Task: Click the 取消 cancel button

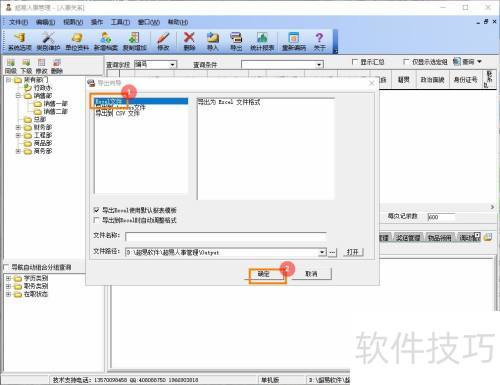Action: [311, 274]
